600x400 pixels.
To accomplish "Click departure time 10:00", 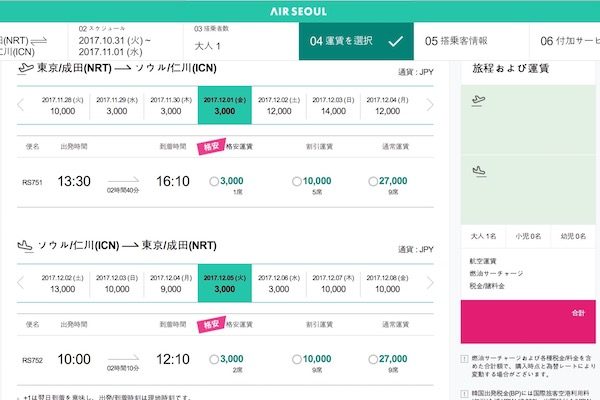I will click(74, 359).
